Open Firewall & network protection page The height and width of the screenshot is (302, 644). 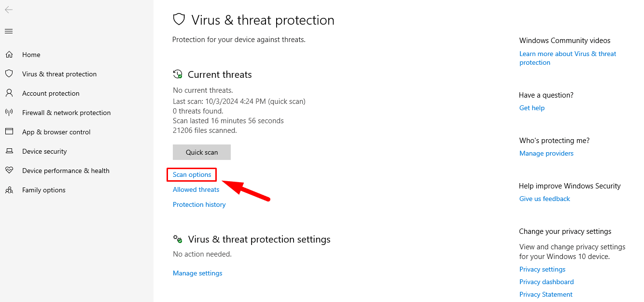[66, 113]
